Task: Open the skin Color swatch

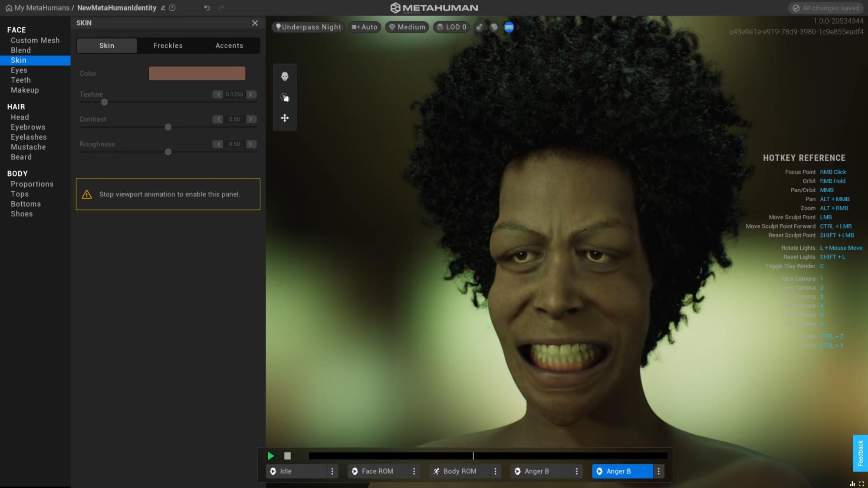Action: click(197, 73)
